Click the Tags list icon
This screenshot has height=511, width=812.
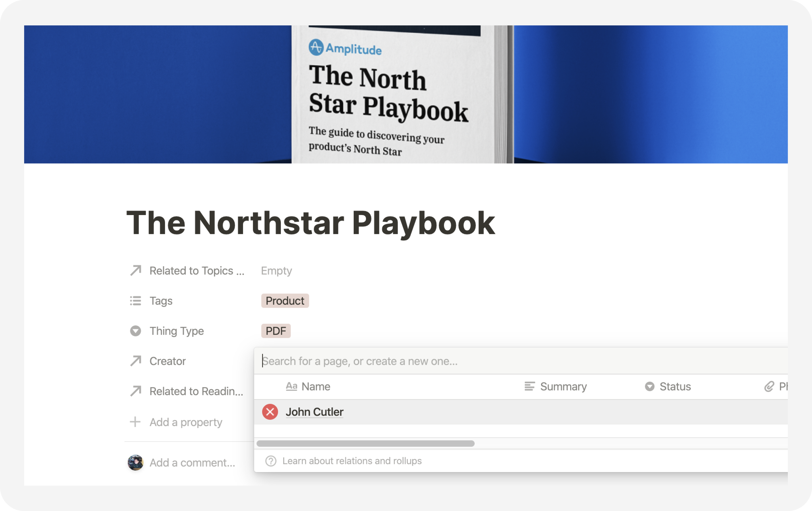point(136,301)
